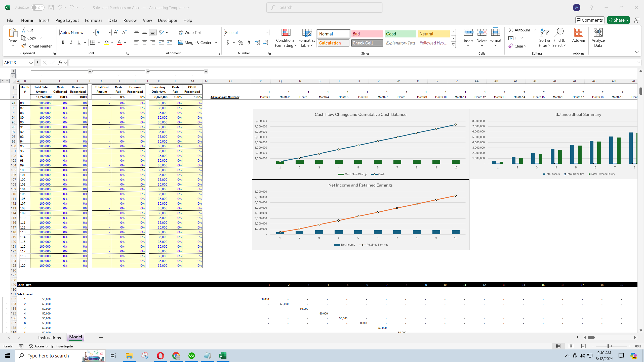The width and height of the screenshot is (644, 362).
Task: Toggle AutoSave switch
Action: (37, 8)
